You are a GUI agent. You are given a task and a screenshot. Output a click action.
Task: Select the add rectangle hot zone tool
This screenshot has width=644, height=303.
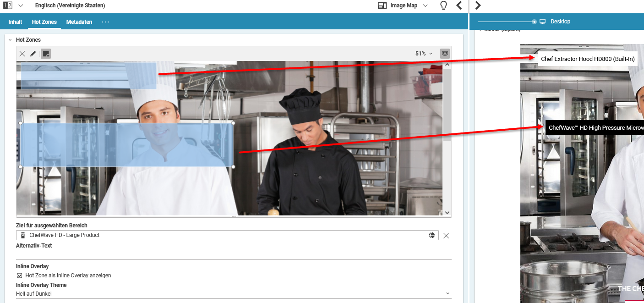(x=45, y=54)
